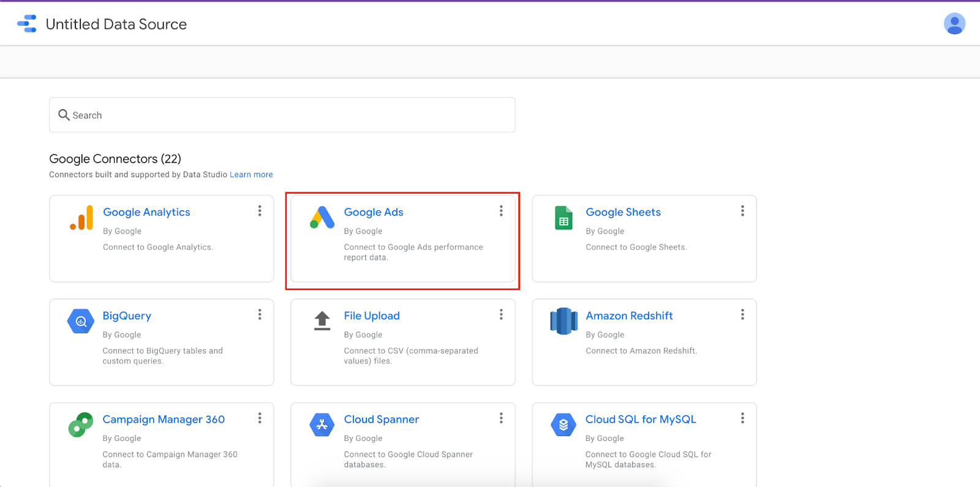Viewport: 980px width, 487px height.
Task: Open more options on BigQuery card
Action: click(260, 314)
